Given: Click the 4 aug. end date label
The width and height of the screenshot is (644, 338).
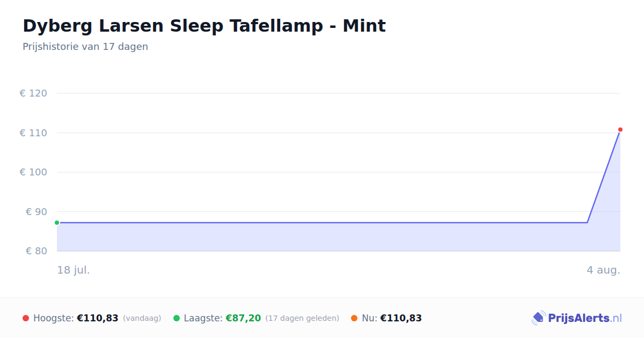Looking at the screenshot, I should point(603,270).
